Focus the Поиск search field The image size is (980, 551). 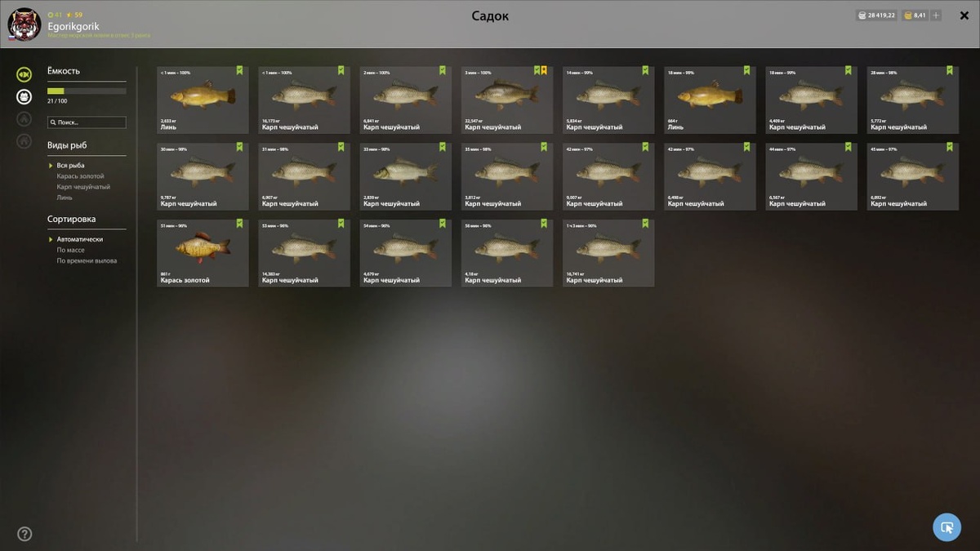coord(87,122)
